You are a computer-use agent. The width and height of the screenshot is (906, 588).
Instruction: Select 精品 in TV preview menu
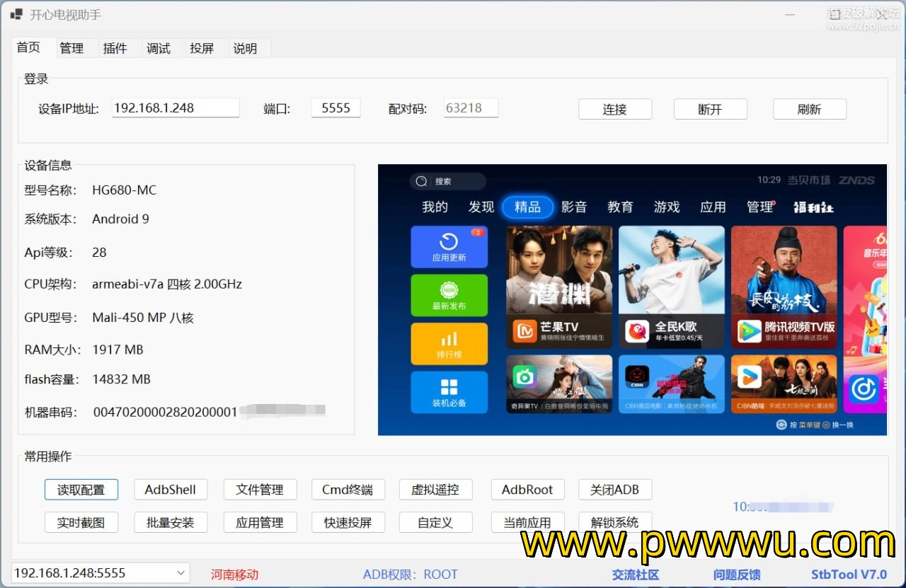[527, 207]
